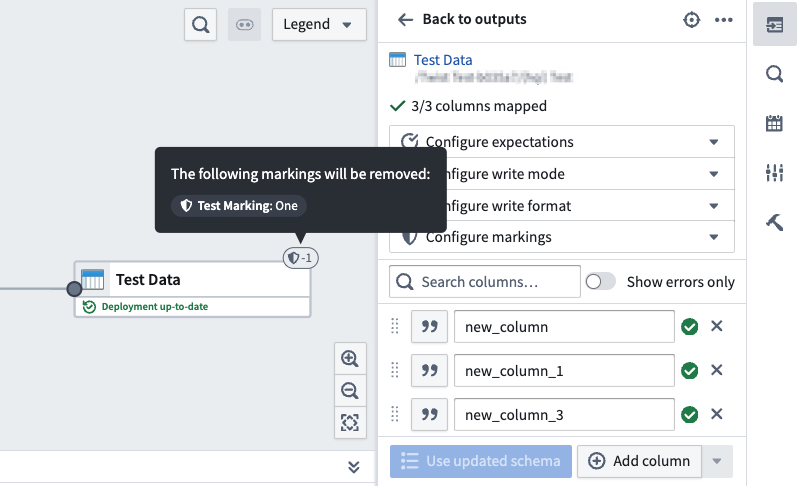799x486 pixels.
Task: Select the 3/3 columns mapped text
Action: coord(479,106)
